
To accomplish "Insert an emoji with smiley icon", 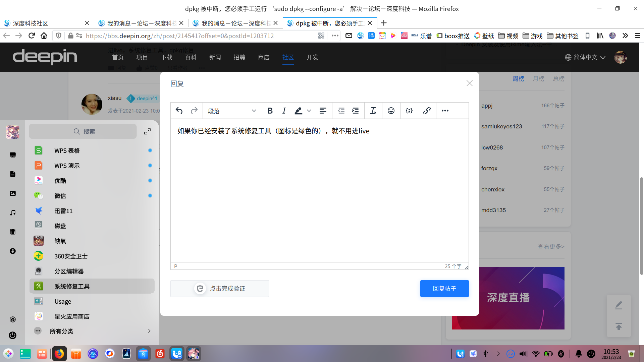I will pos(391,111).
